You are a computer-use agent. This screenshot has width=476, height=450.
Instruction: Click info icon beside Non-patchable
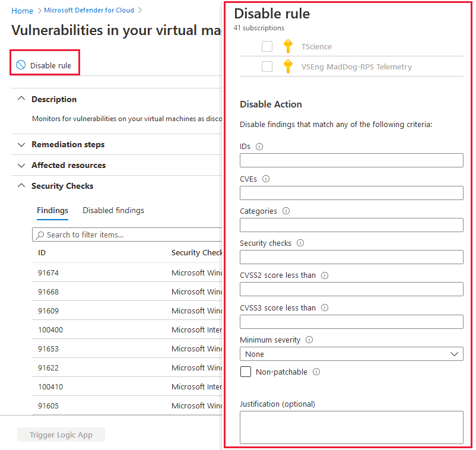[x=316, y=372]
